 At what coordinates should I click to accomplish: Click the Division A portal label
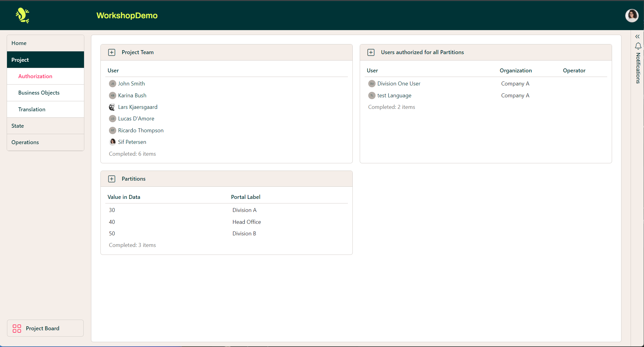(244, 210)
